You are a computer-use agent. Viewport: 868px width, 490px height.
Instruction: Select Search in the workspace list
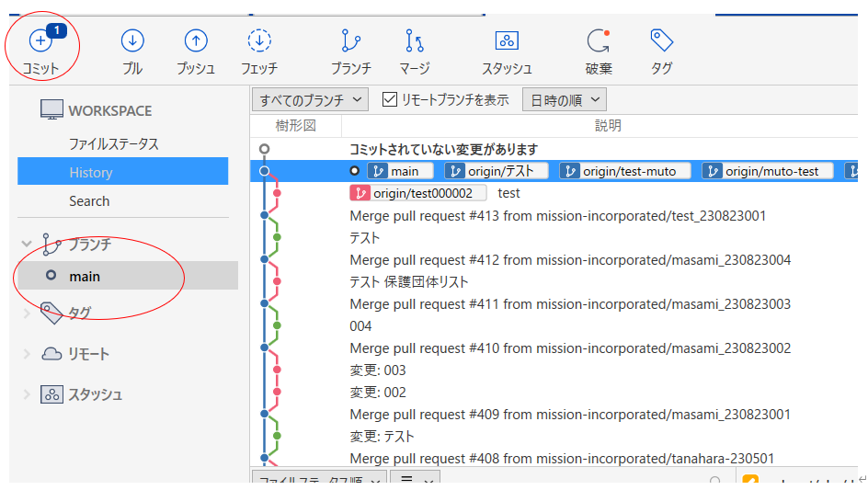89,201
